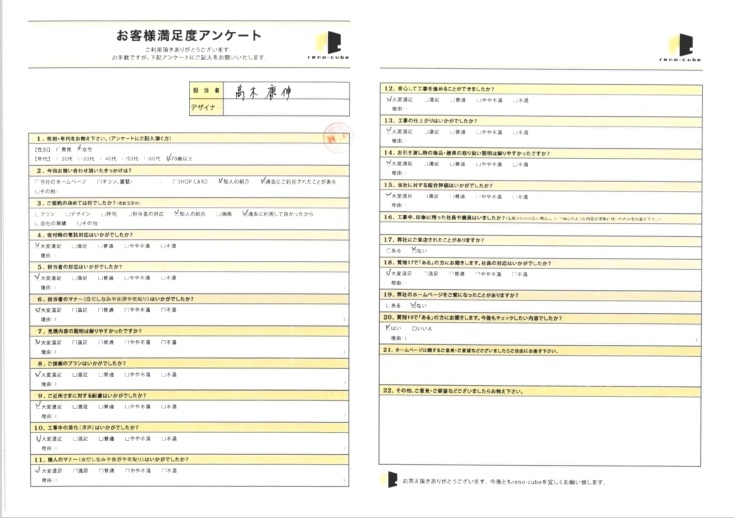Click the reno-cube logo beside the survey title
This screenshot has width=734, height=518.
pos(332,42)
